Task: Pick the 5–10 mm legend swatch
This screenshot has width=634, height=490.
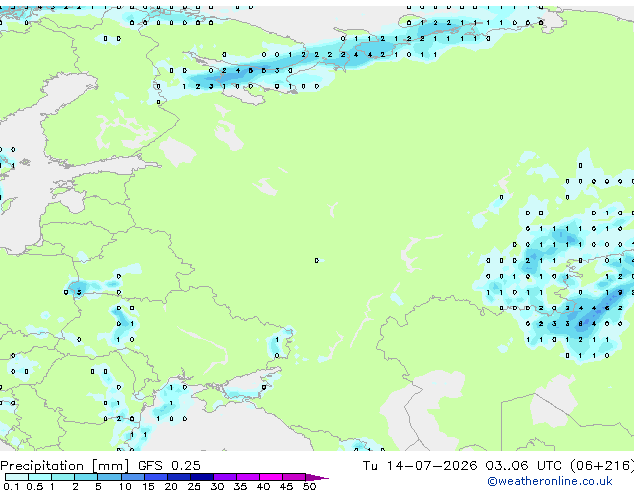Action: [110, 477]
